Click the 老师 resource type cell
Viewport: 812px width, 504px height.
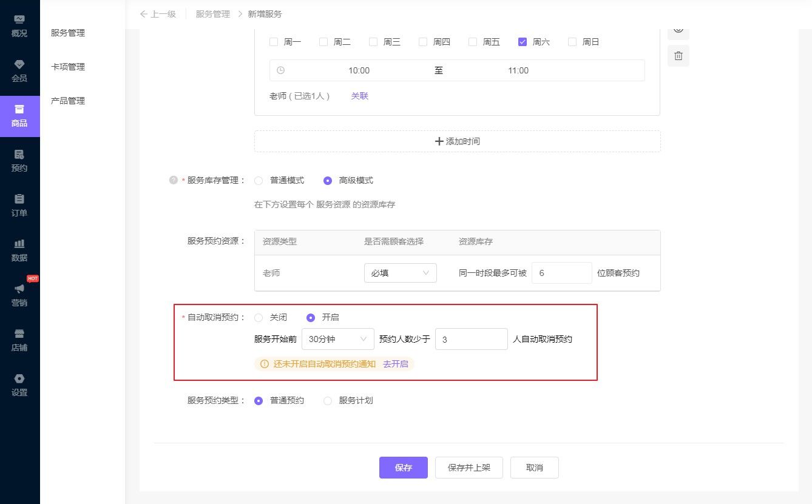[271, 273]
